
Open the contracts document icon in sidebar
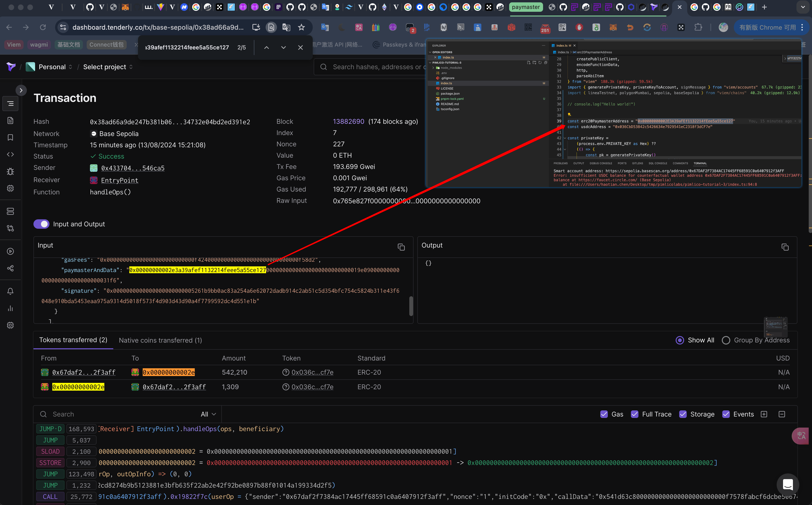tap(10, 120)
